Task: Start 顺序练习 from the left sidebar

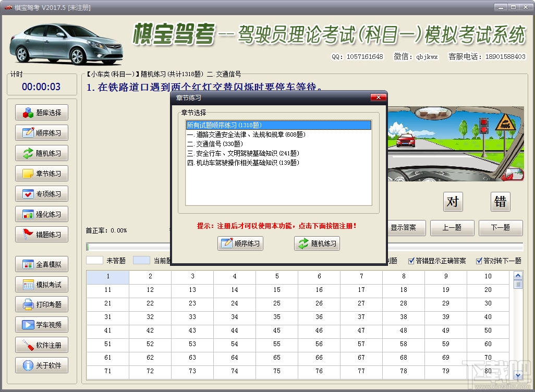Action: click(42, 133)
